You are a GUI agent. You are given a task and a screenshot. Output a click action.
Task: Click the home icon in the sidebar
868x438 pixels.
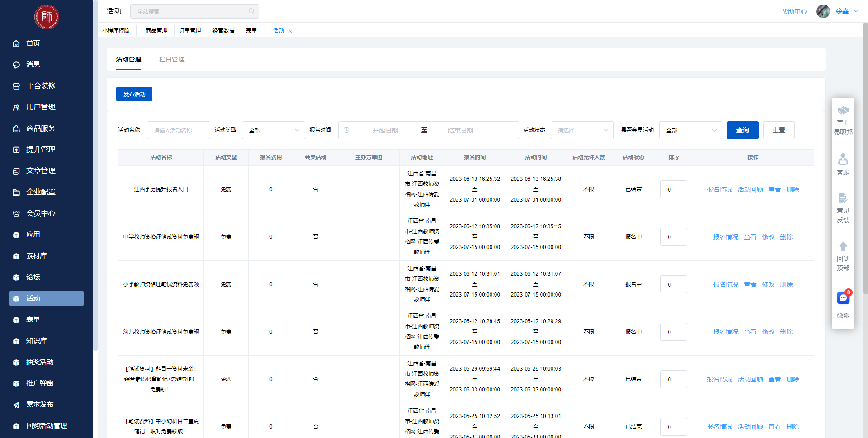[16, 43]
